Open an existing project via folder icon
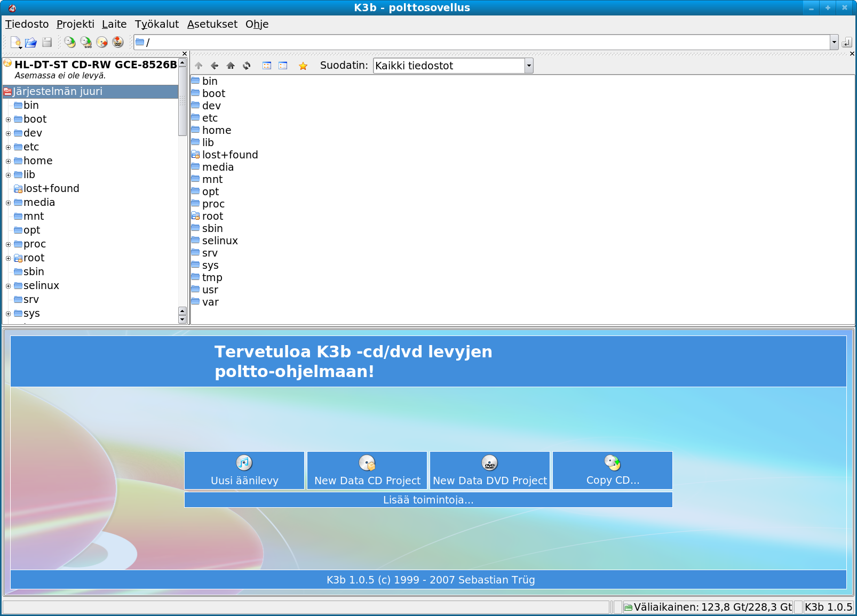The image size is (857, 616). pyautogui.click(x=31, y=42)
